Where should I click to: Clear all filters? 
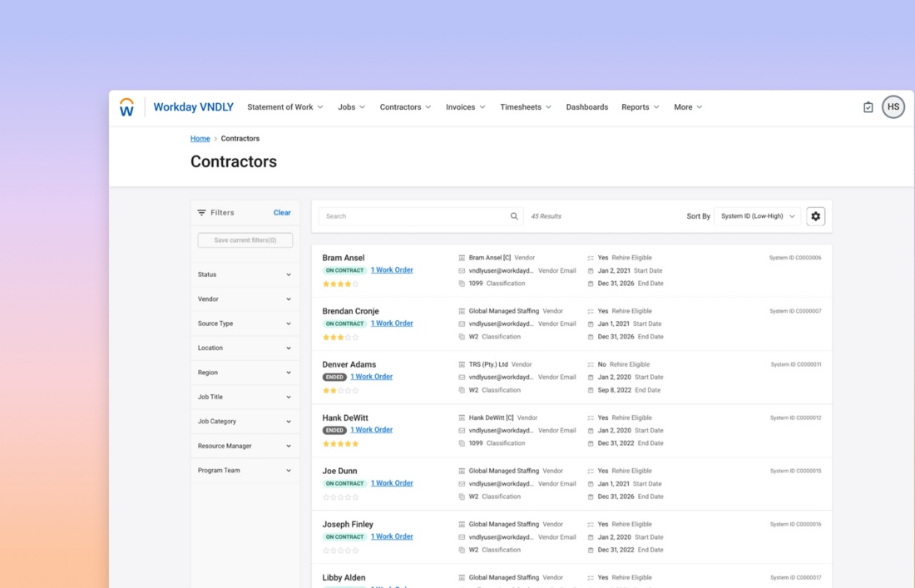coord(282,213)
